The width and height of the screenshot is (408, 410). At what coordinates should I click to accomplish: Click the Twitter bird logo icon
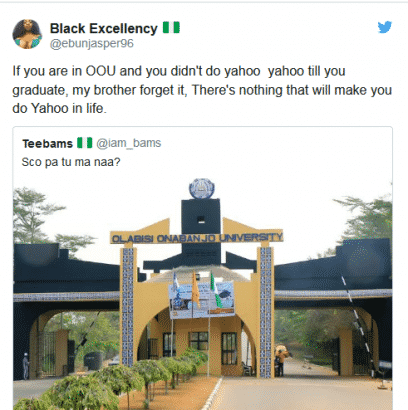click(384, 27)
